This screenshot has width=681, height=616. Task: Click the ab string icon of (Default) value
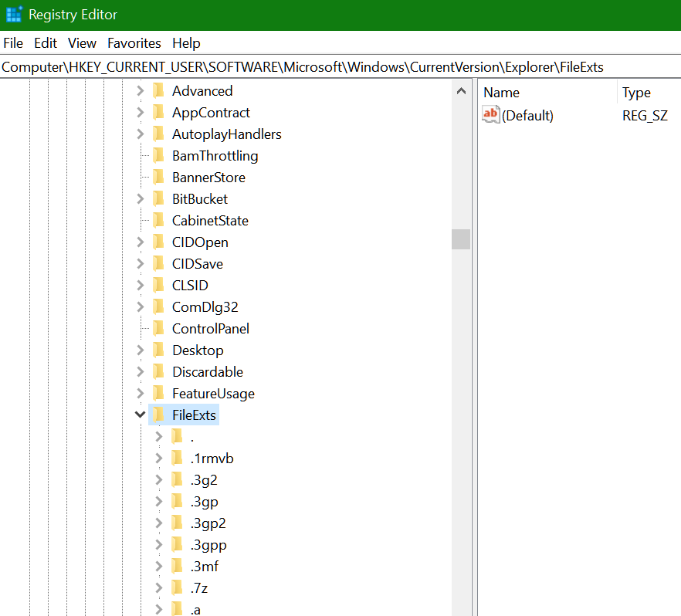(x=491, y=114)
